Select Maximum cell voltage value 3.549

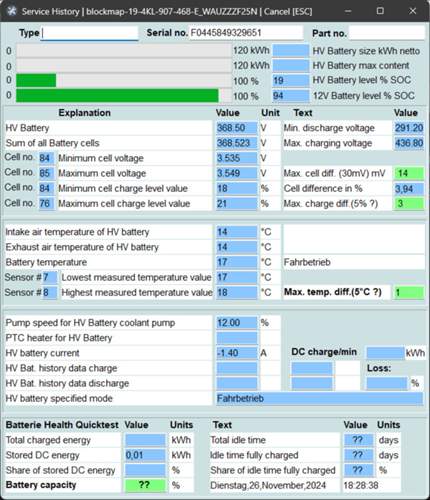click(237, 173)
